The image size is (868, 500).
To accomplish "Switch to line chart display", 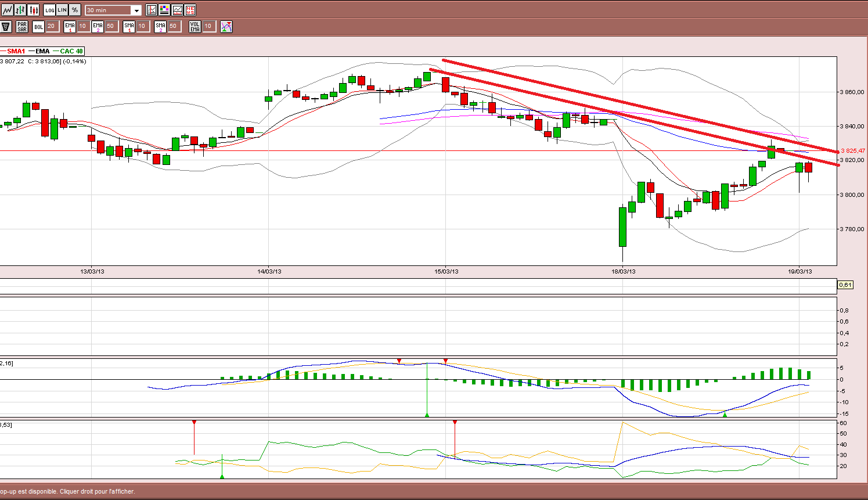I will click(8, 10).
